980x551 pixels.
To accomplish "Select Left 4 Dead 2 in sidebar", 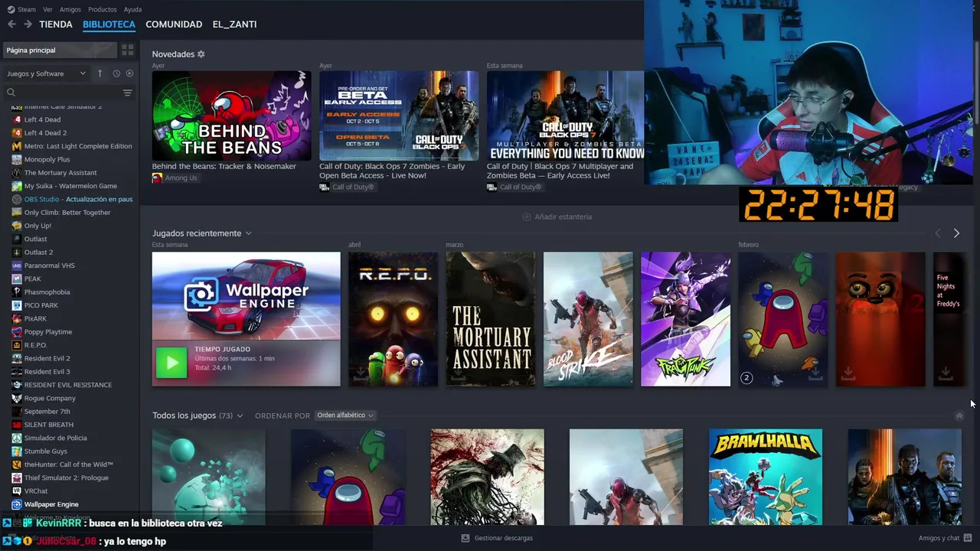I will (x=45, y=132).
